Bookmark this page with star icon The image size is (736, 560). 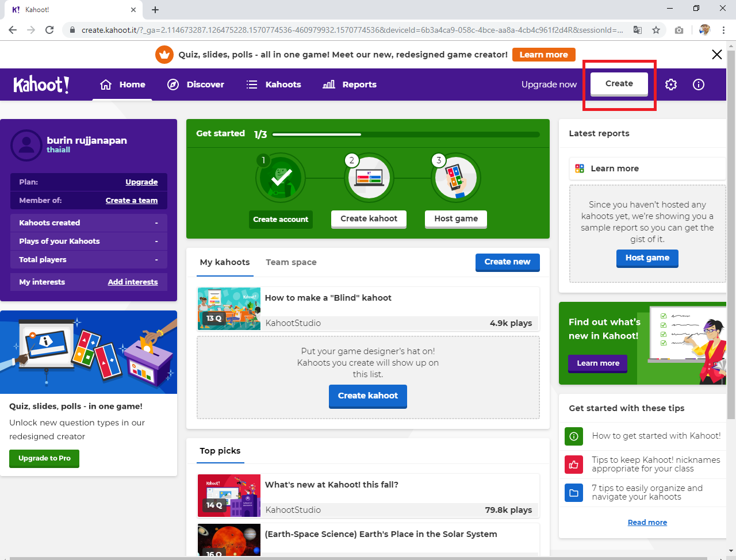[656, 30]
